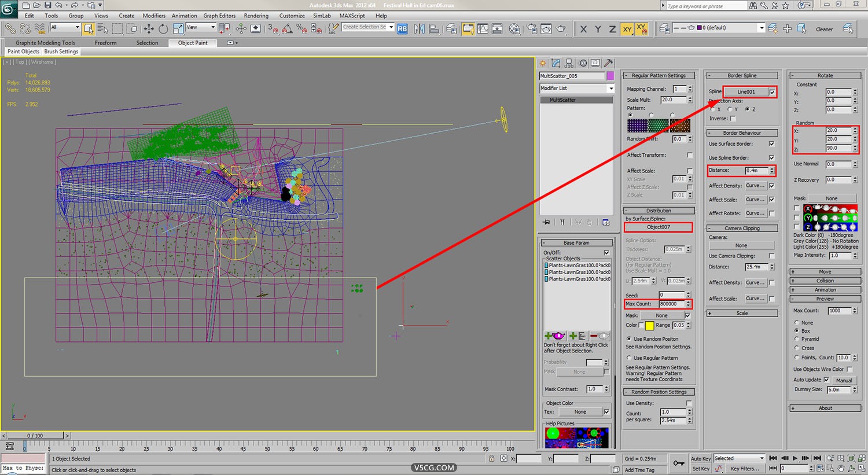Viewport: 868px width, 475px height.
Task: Open the Render Setup teapot icon
Action: click(532, 28)
